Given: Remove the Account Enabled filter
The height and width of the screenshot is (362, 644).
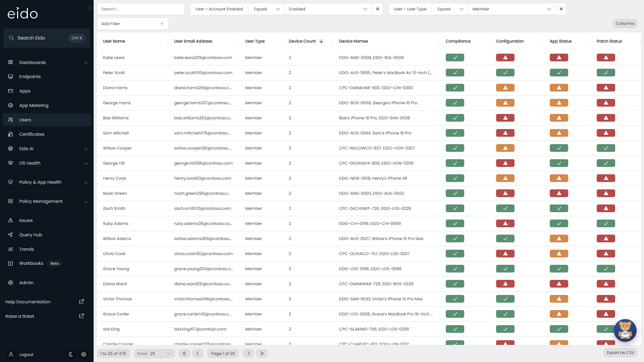Looking at the screenshot, I should (x=378, y=9).
